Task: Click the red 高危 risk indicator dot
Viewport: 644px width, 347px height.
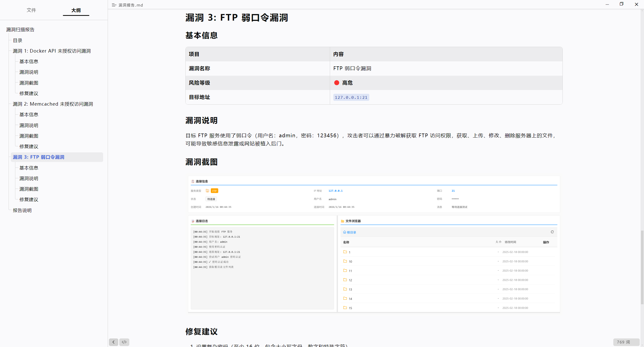Action: (x=337, y=83)
